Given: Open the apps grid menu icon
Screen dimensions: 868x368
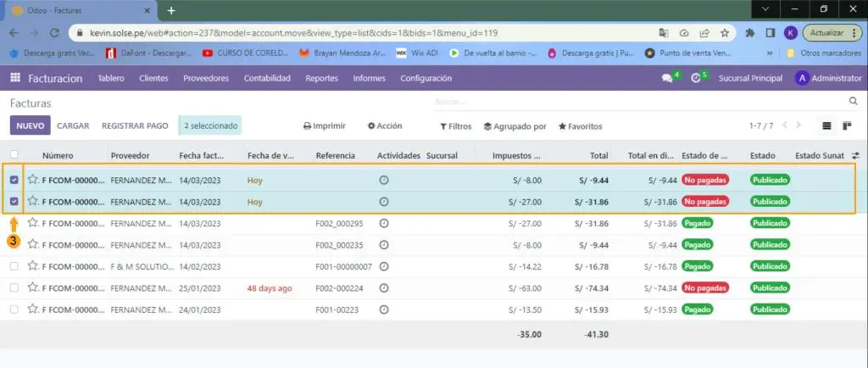Looking at the screenshot, I should (14, 78).
